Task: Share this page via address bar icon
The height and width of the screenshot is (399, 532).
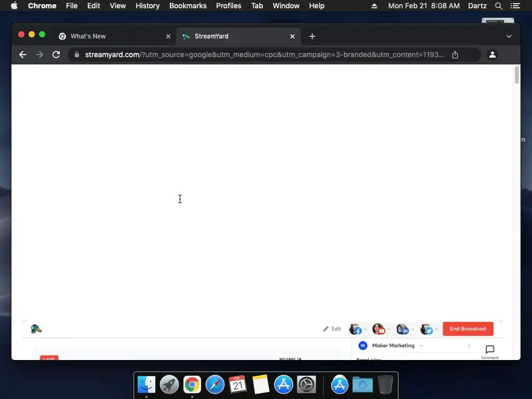Action: [455, 55]
